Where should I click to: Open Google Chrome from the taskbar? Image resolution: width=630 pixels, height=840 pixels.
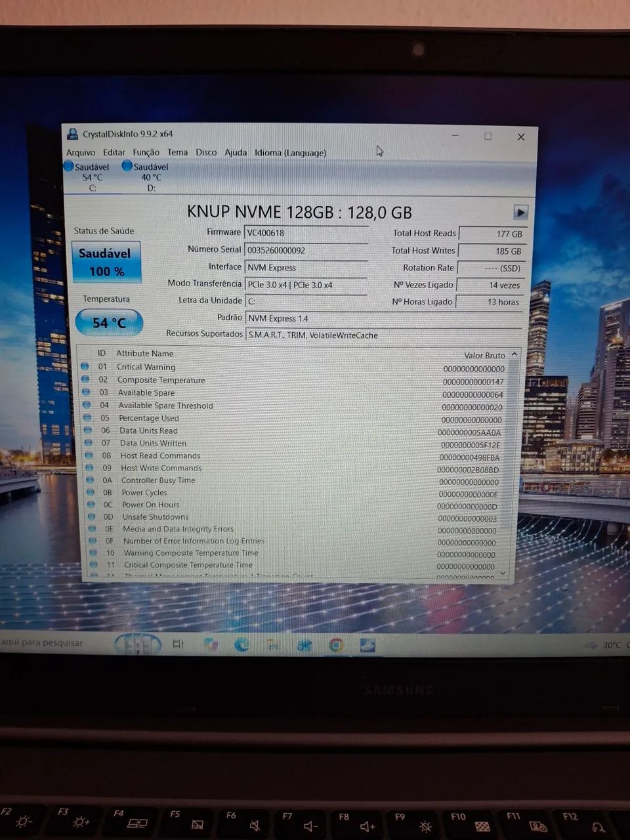337,646
